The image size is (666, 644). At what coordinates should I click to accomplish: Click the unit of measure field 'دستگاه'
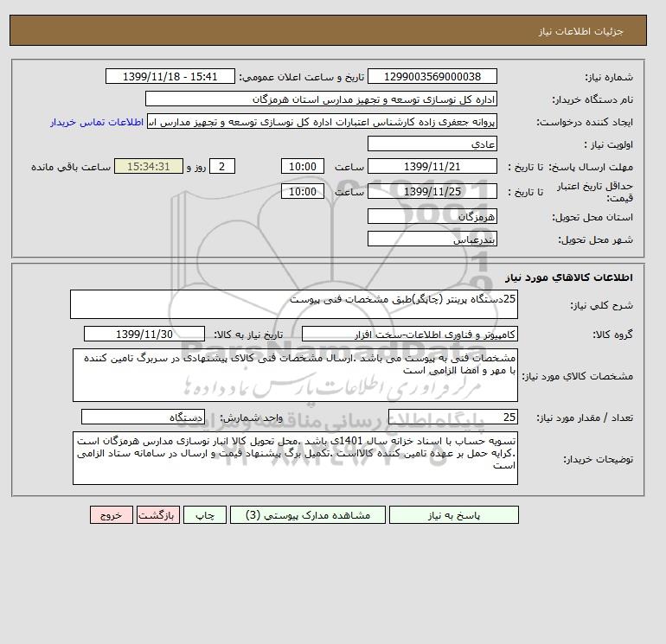pos(143,417)
